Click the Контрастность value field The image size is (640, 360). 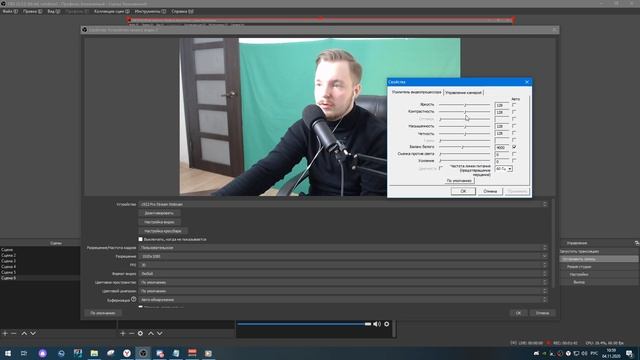[x=502, y=112]
